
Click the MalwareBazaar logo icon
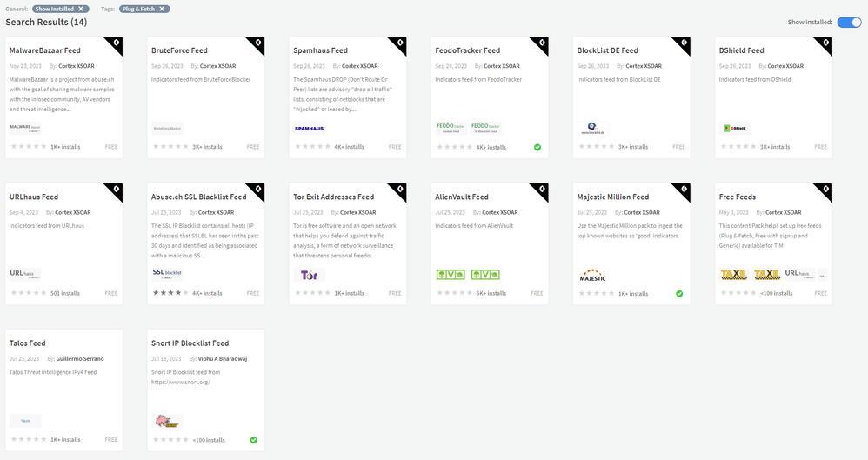[25, 127]
